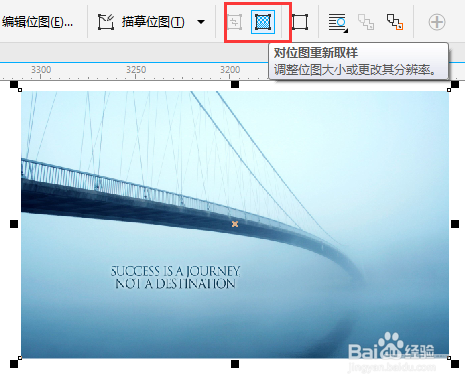The image size is (465, 385).
Task: Expand the 描摹位图 dropdown arrow
Action: (201, 22)
